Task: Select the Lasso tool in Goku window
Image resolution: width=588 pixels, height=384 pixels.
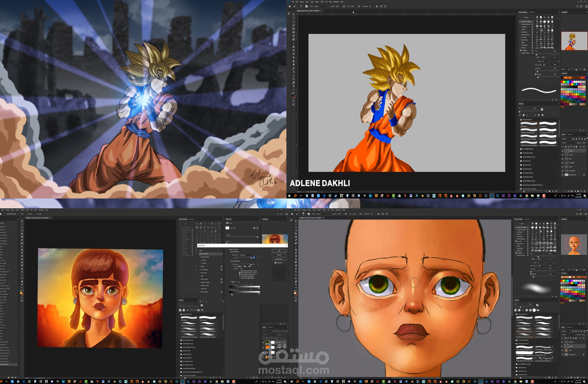Action: pos(293,21)
